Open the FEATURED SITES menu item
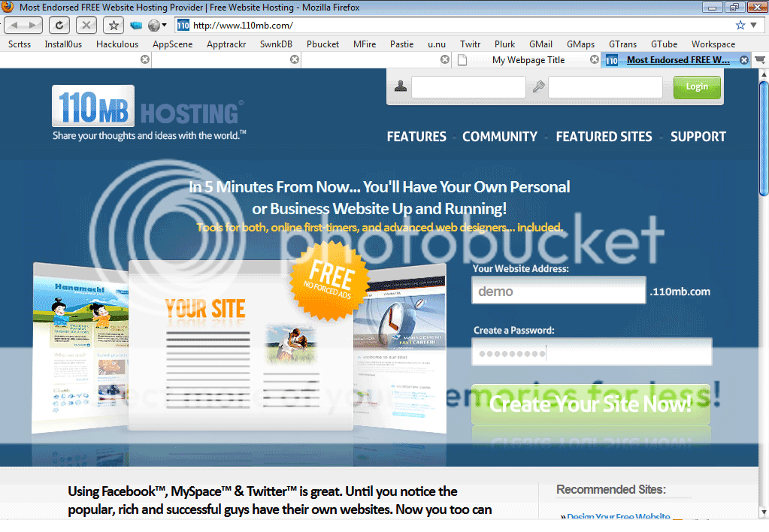Screen dimensions: 769x532 [604, 137]
